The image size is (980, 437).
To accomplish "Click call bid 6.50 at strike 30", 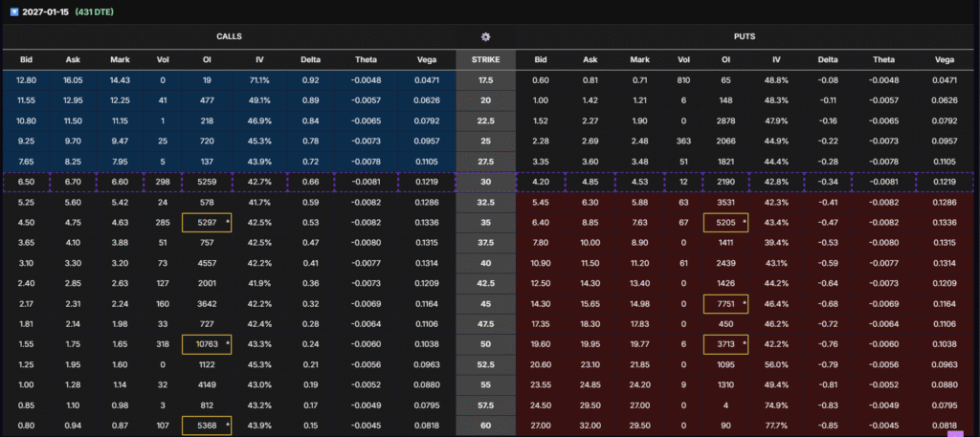I will pyautogui.click(x=27, y=182).
